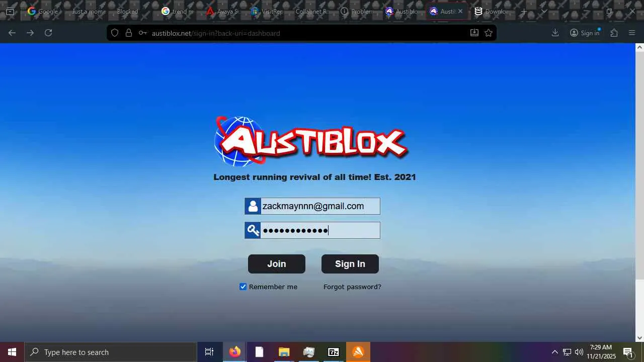644x362 pixels.
Task: Open the Forgot password link
Action: click(x=352, y=287)
